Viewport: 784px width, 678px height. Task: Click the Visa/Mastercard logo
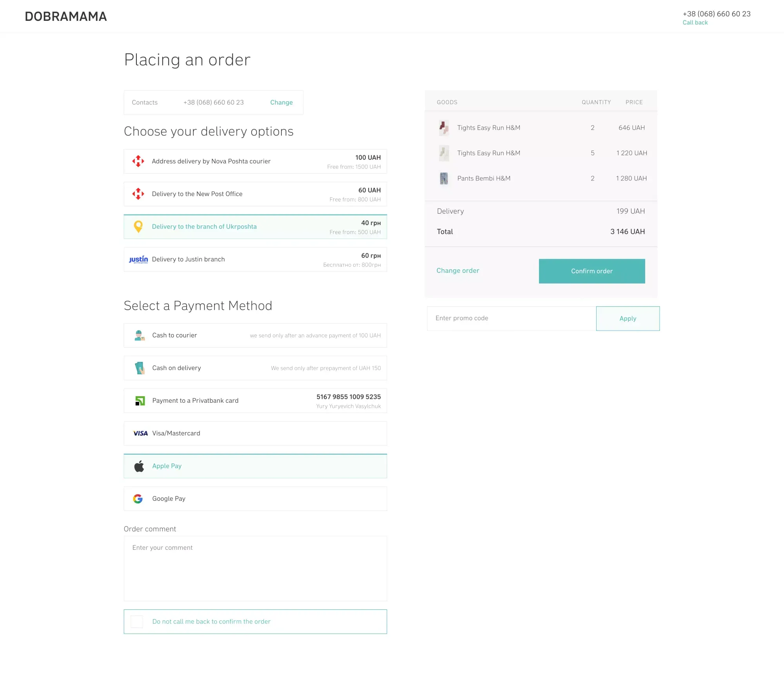click(x=140, y=433)
